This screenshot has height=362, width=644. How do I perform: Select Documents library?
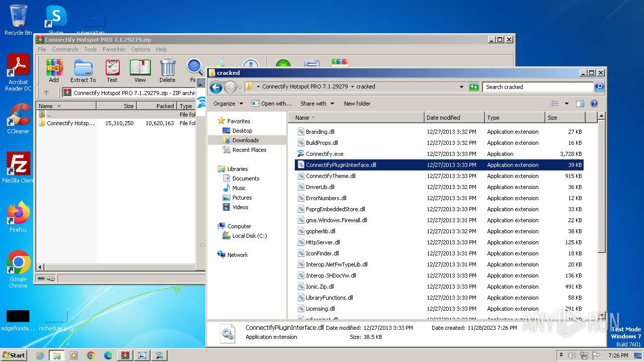246,178
